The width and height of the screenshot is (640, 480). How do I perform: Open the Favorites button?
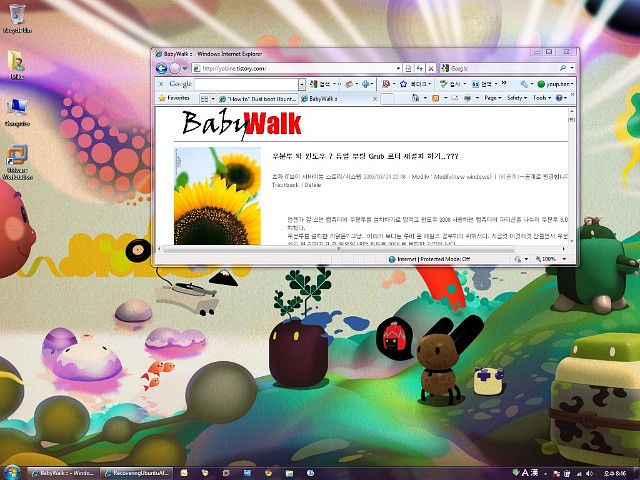(174, 98)
